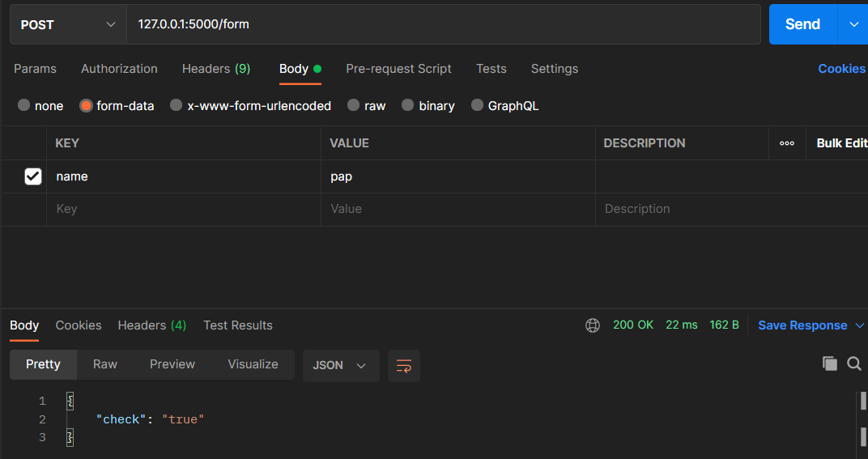This screenshot has width=868, height=459.
Task: Switch response view to Raw
Action: (105, 364)
